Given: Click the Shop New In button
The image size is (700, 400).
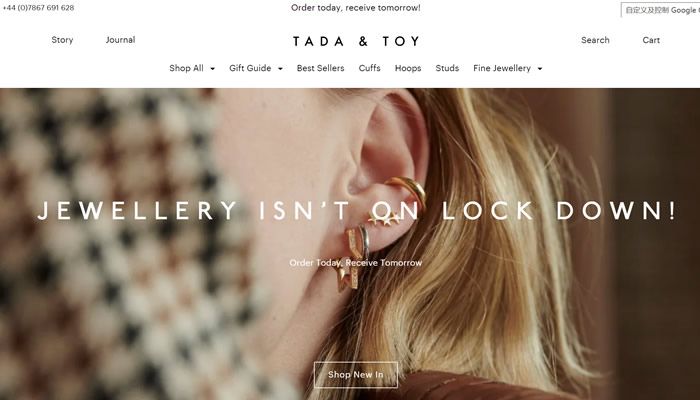Looking at the screenshot, I should point(356,375).
